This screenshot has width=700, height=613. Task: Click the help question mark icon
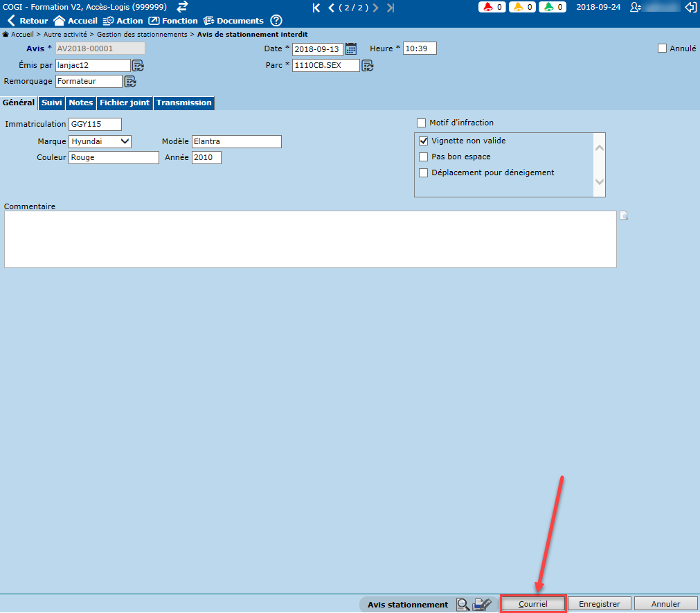point(276,21)
